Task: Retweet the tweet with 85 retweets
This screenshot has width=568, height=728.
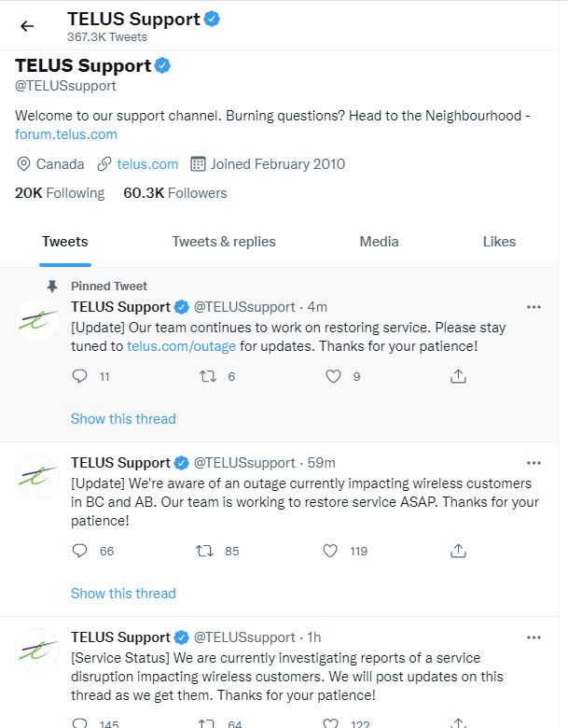Action: point(205,551)
